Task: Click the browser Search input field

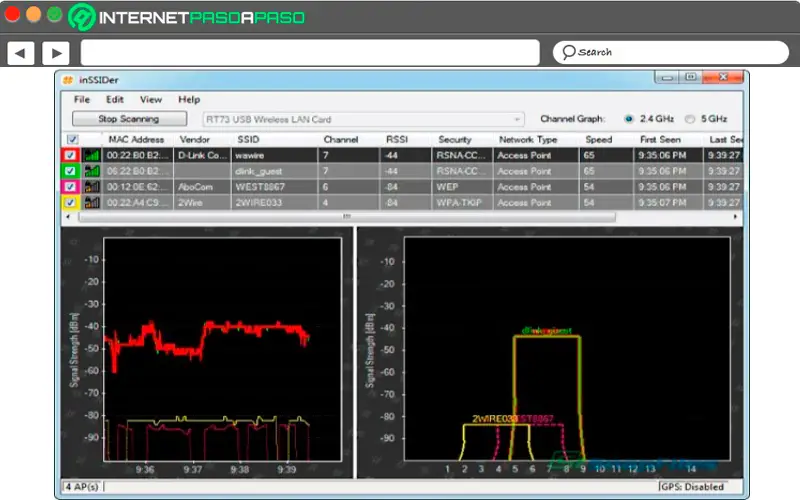Action: pos(671,53)
